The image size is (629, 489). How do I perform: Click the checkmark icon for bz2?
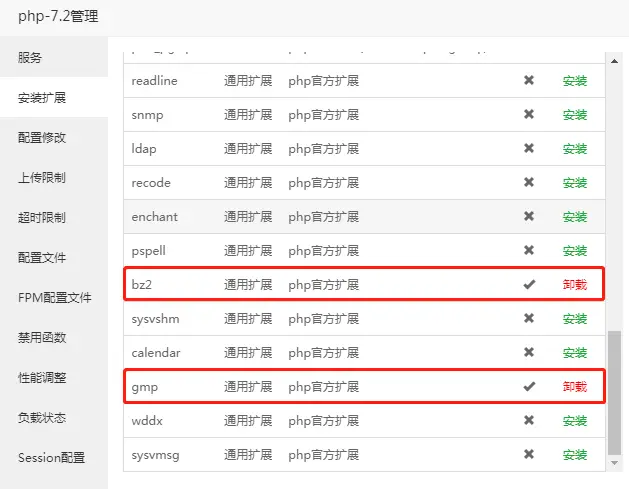point(529,285)
